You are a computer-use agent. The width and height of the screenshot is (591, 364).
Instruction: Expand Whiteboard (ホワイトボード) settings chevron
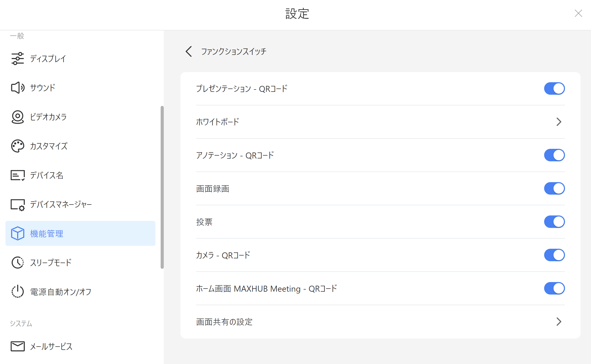(559, 122)
